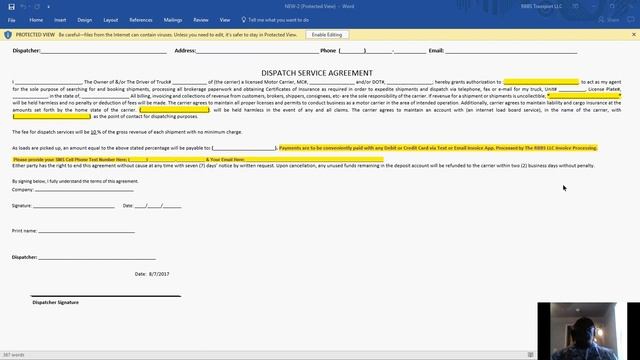
Task: Click the Company blank line
Action: [84, 190]
